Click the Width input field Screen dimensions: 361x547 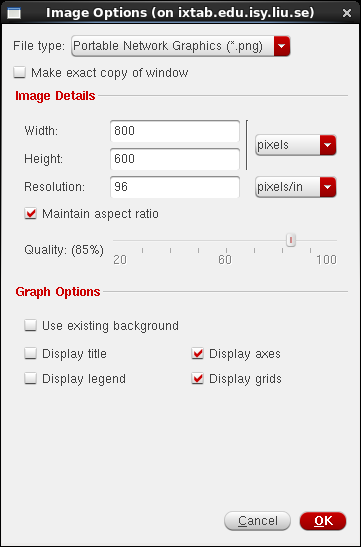pos(175,131)
